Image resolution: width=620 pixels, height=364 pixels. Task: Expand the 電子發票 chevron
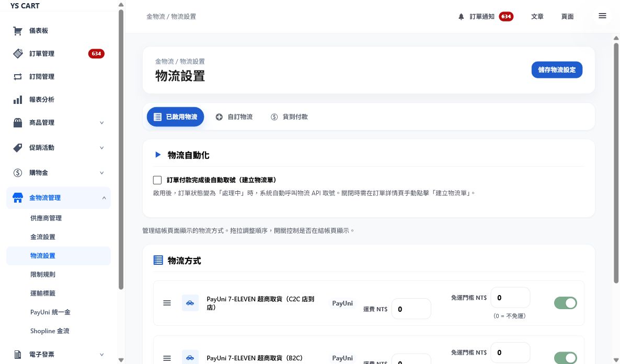pyautogui.click(x=101, y=355)
